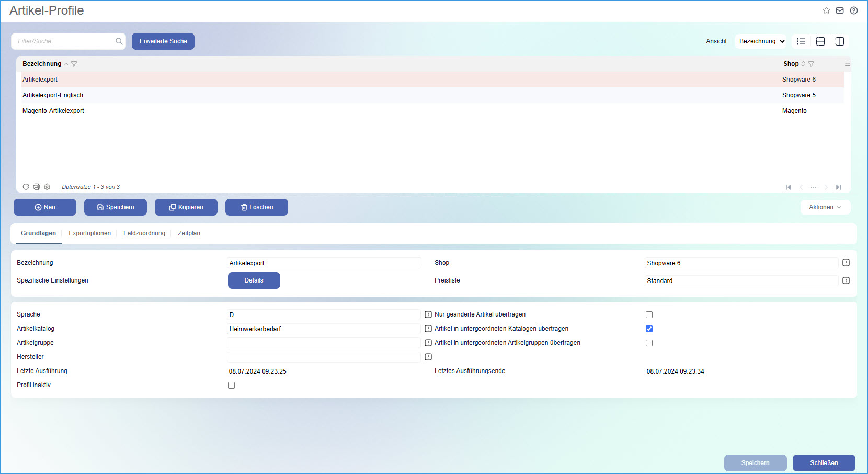Switch to list view layout icon
The image size is (868, 474).
801,41
